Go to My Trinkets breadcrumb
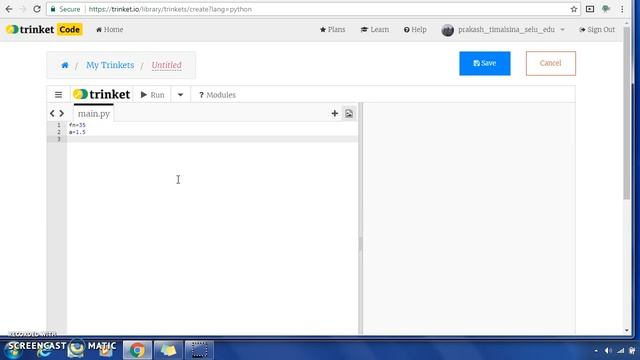Viewport: 640px width, 360px height. pyautogui.click(x=110, y=65)
